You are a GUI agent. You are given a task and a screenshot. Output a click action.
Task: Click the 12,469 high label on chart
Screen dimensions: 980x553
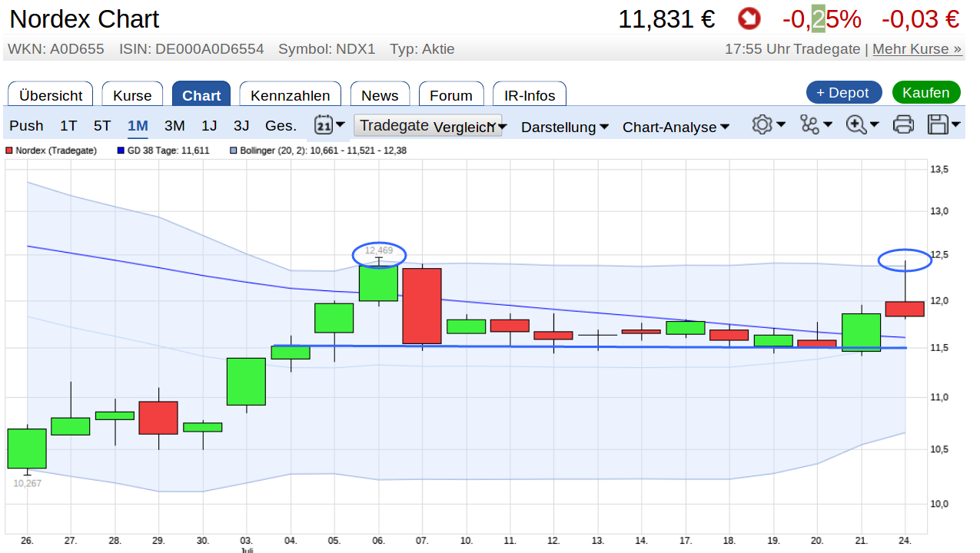pos(379,250)
